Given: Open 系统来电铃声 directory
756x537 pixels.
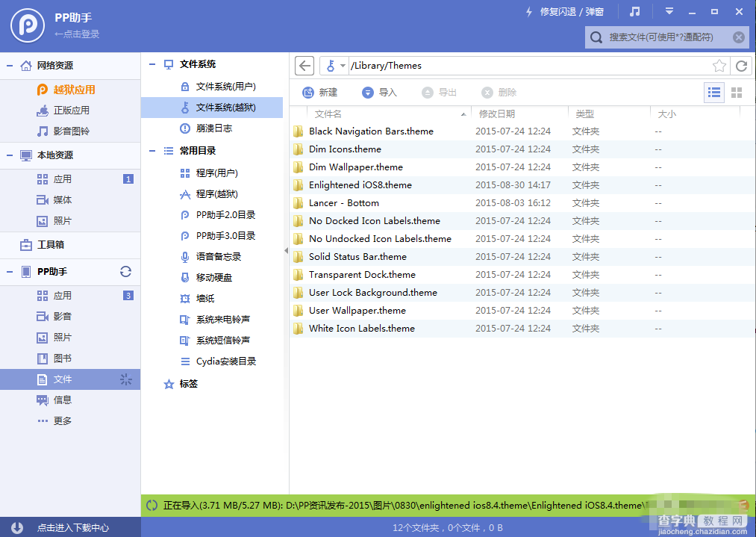Looking at the screenshot, I should (212, 320).
